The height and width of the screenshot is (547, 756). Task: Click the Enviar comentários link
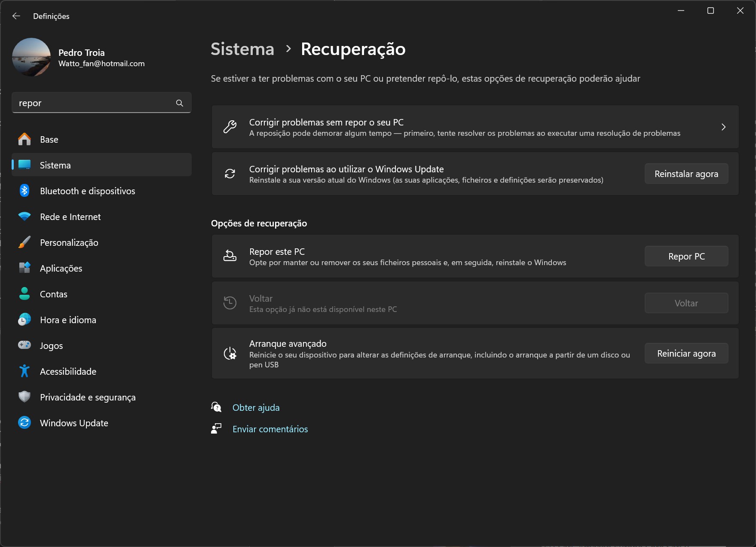(270, 429)
